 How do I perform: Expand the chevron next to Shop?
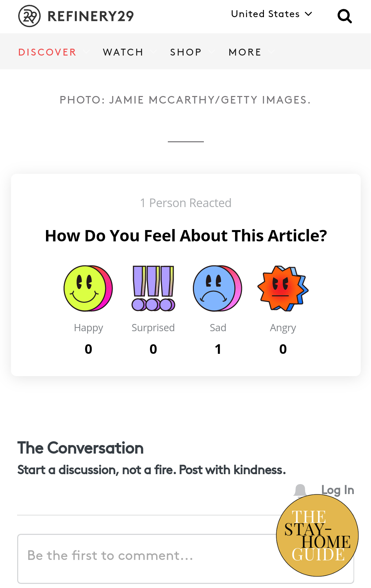point(212,52)
